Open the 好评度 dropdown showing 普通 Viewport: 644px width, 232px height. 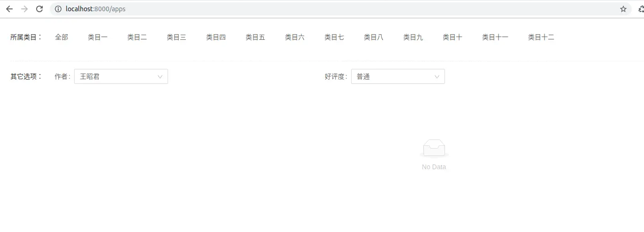(398, 76)
